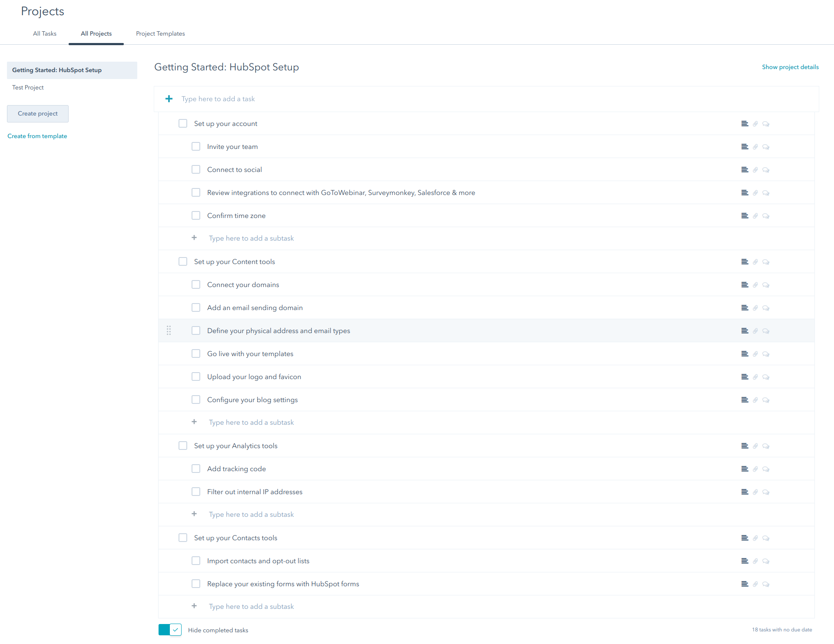Click the blue plus icon to add a task

coord(169,99)
